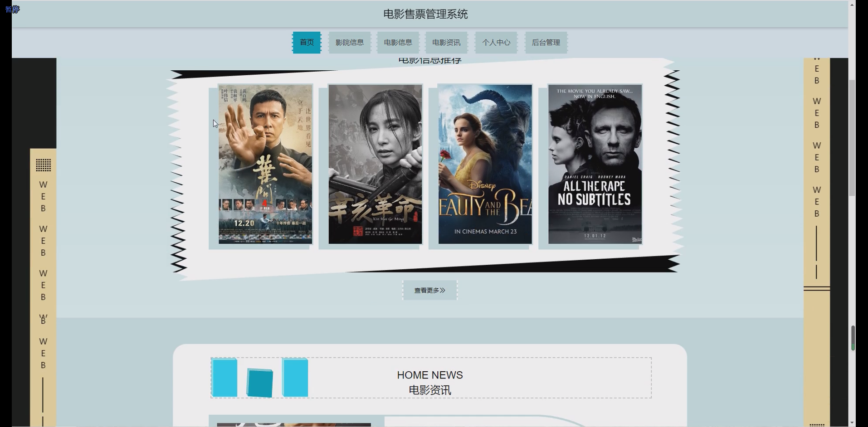The height and width of the screenshot is (427, 868).
Task: Click the 查看更多 button
Action: click(430, 290)
